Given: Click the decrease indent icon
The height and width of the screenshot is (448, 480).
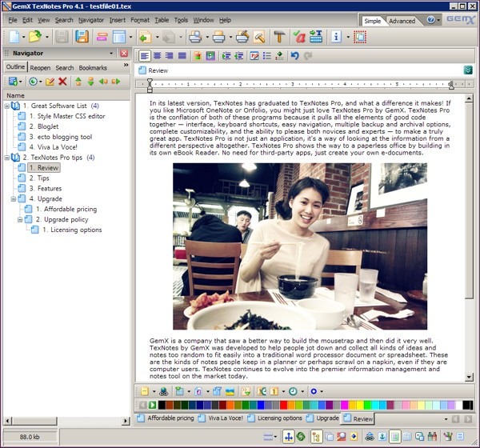Looking at the screenshot, I should pyautogui.click(x=238, y=56).
